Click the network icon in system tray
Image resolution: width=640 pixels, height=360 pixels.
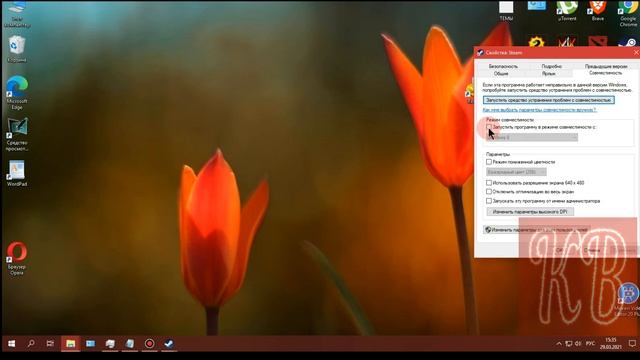pyautogui.click(x=569, y=344)
